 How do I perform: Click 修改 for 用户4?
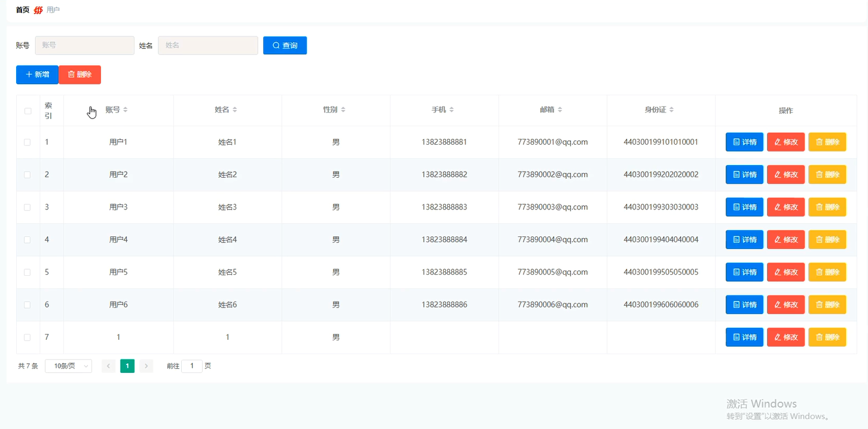(786, 240)
